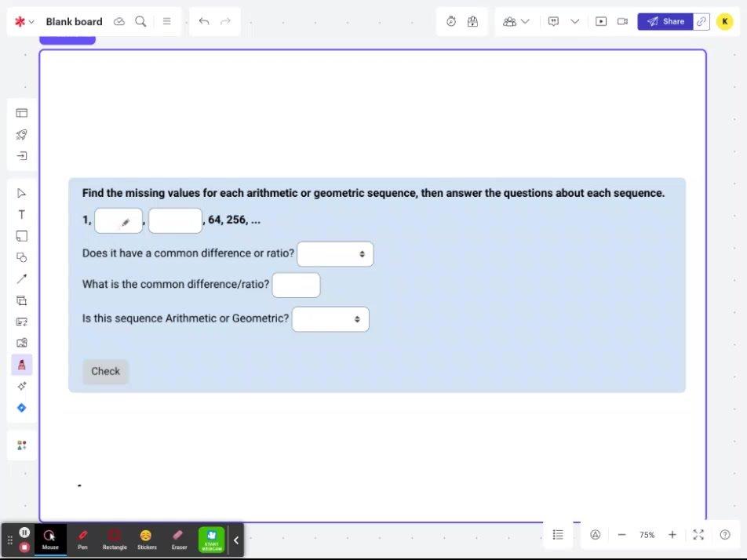This screenshot has height=560, width=747.
Task: Select the Pen tool in recorder bar
Action: (x=82, y=540)
